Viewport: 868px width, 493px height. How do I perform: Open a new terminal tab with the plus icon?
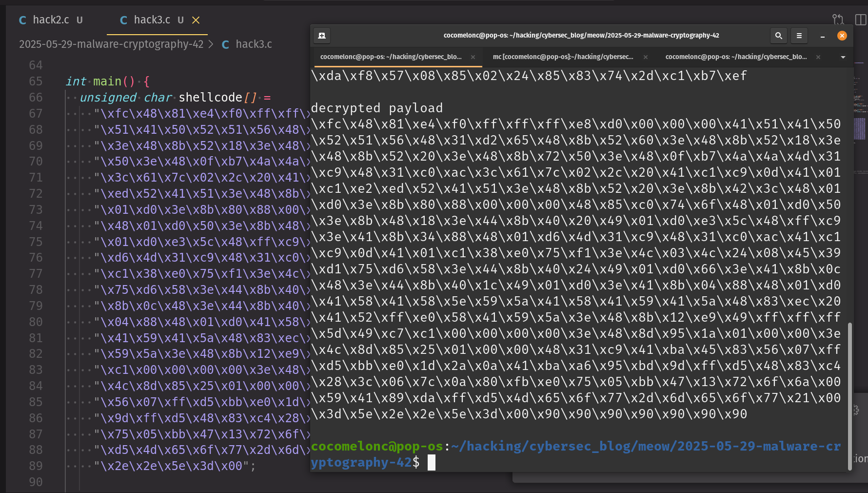[322, 36]
